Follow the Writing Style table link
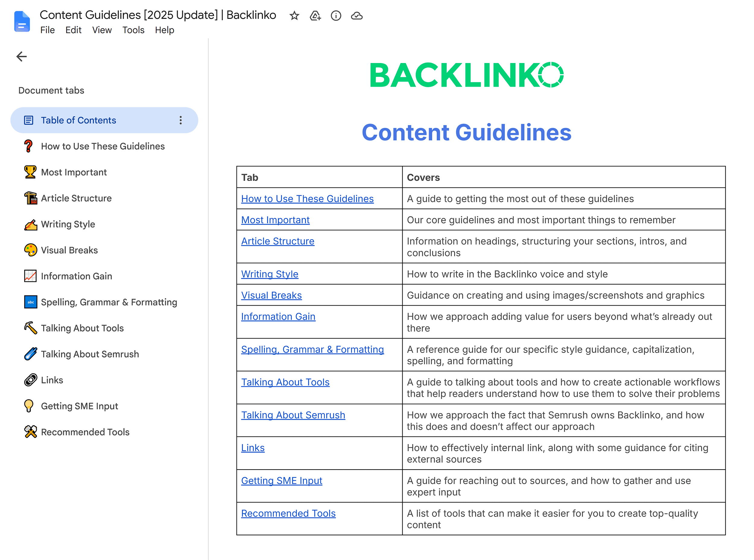The height and width of the screenshot is (560, 754). 270,274
